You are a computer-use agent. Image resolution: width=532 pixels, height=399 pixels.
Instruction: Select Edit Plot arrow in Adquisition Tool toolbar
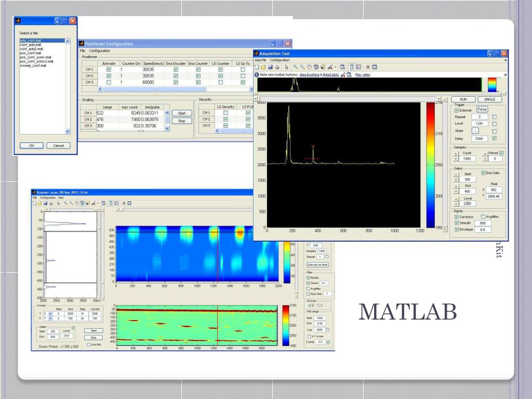point(286,67)
